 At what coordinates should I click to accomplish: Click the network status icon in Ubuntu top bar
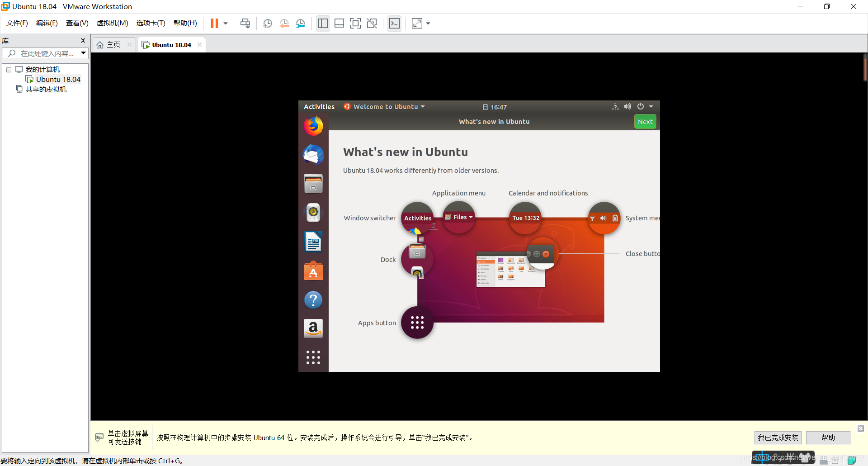click(615, 107)
